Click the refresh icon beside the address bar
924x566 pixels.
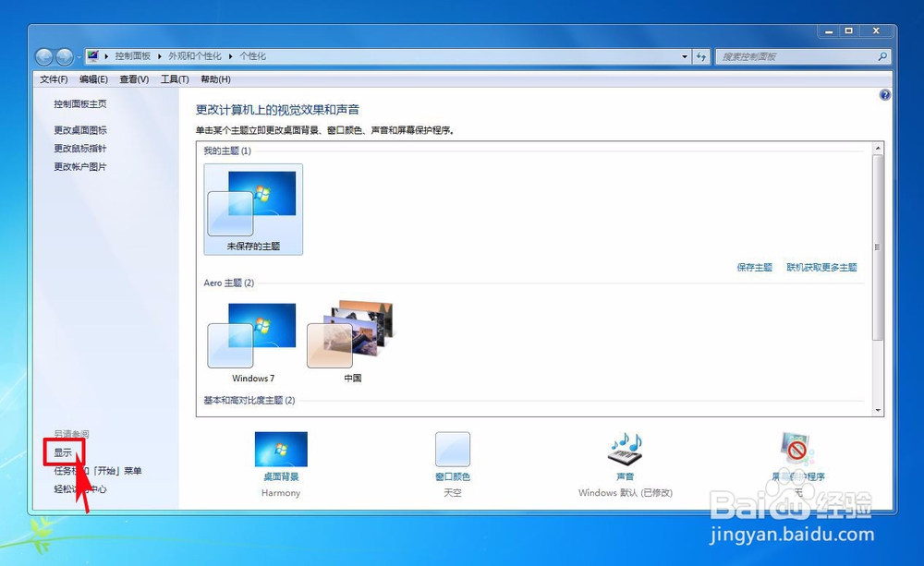pos(702,56)
